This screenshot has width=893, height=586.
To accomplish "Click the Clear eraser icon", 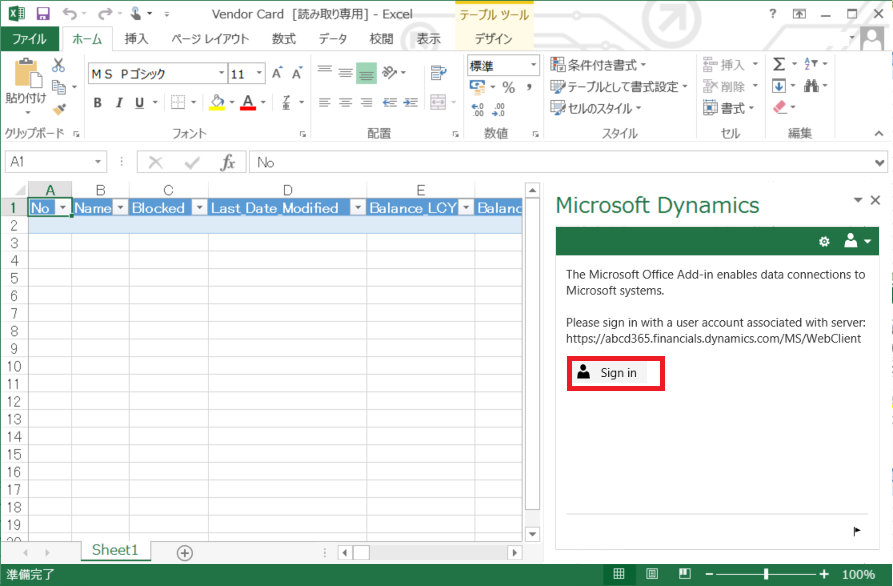I will (x=779, y=107).
